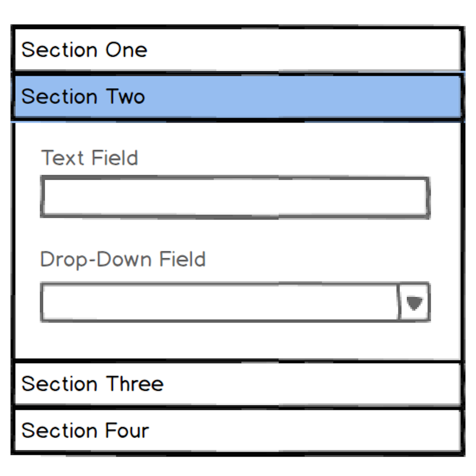Select the "Section Four" title text
Image resolution: width=476 pixels, height=476 pixels.
pyautogui.click(x=85, y=430)
